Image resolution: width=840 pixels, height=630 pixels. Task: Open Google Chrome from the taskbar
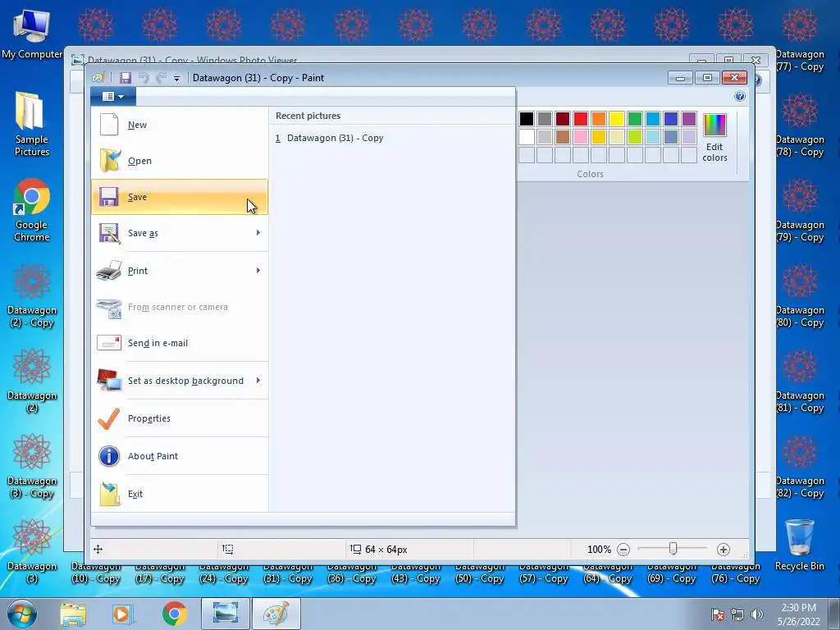tap(175, 614)
